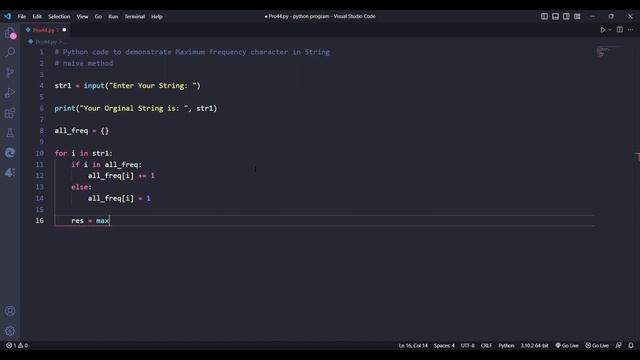Screen dimensions: 640x360
Task: Click the 'all_freq[i] += 1' line
Action: pyautogui.click(x=121, y=176)
